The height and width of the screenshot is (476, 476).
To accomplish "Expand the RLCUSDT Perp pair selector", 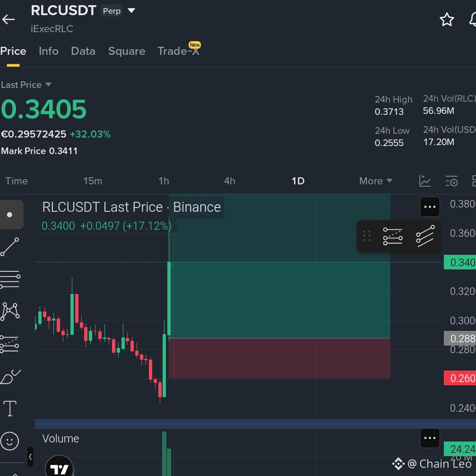I will (131, 10).
